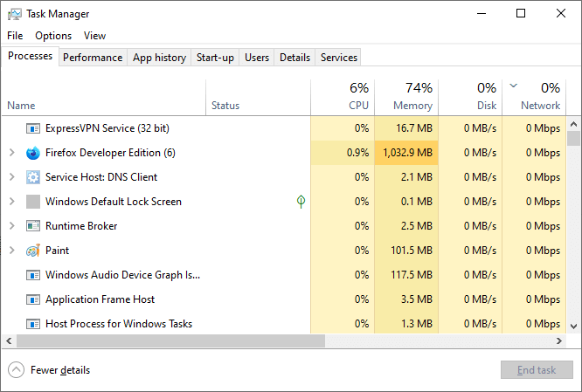The image size is (582, 392).
Task: Click the End task button
Action: (537, 370)
